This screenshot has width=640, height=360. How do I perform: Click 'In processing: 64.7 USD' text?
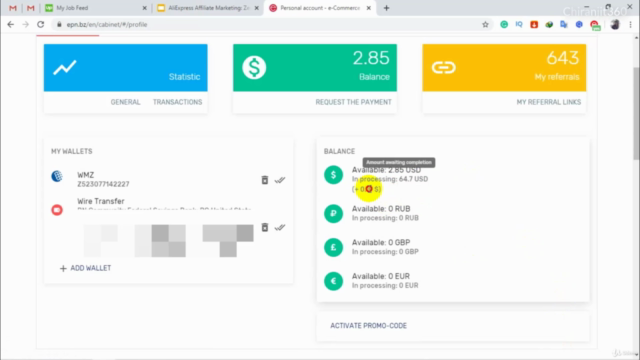click(x=390, y=179)
